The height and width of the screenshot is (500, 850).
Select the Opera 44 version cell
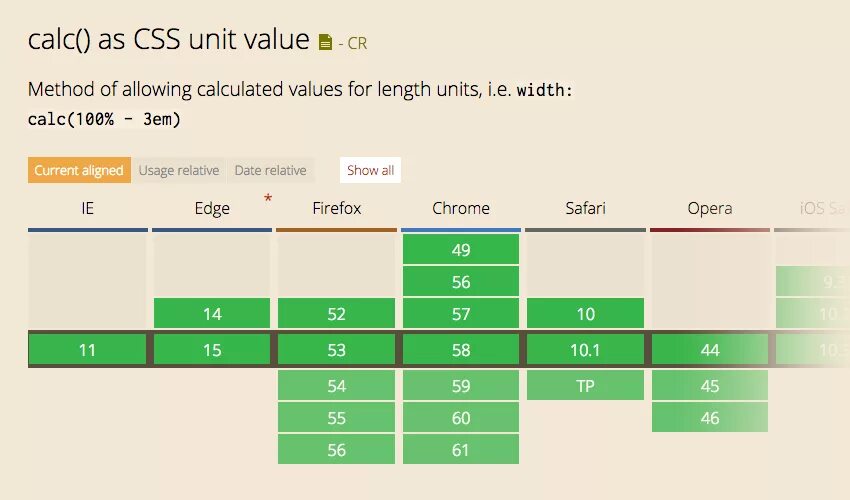(710, 350)
